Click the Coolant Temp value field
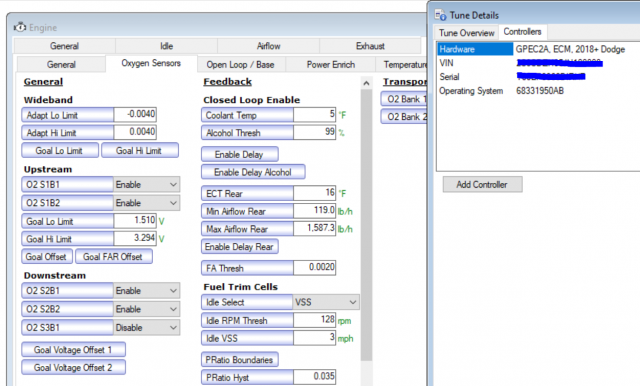 tap(314, 115)
